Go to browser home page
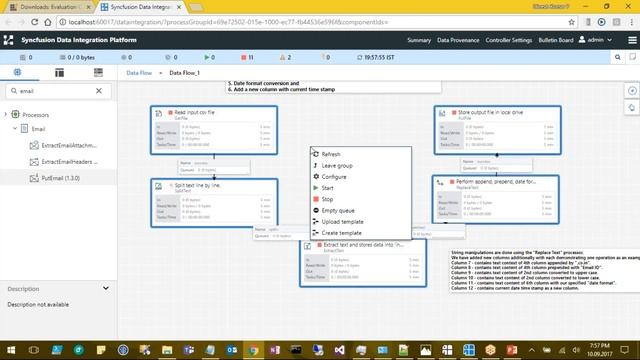 (x=48, y=22)
